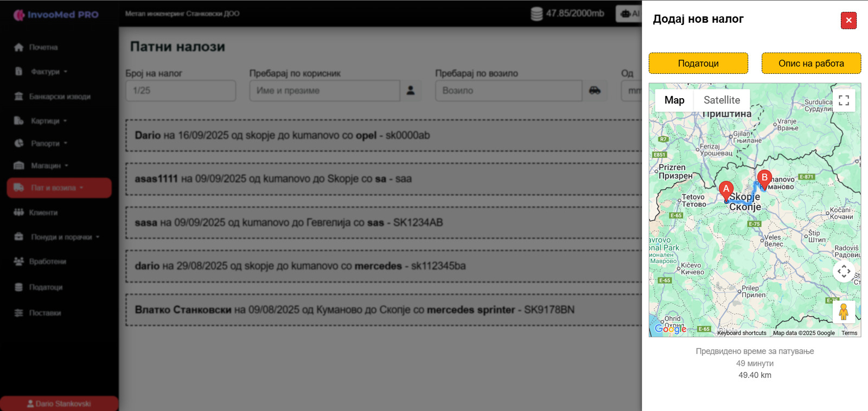Select the Street View pegman icon
868x411 pixels.
pos(844,312)
